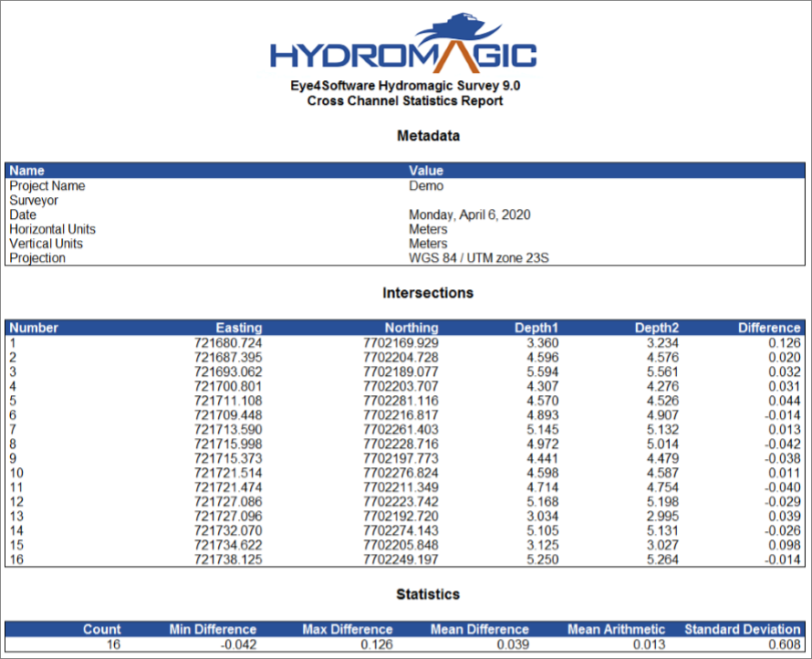The height and width of the screenshot is (659, 812).
Task: Click the difference 0.020 in row 2
Action: pos(785,358)
